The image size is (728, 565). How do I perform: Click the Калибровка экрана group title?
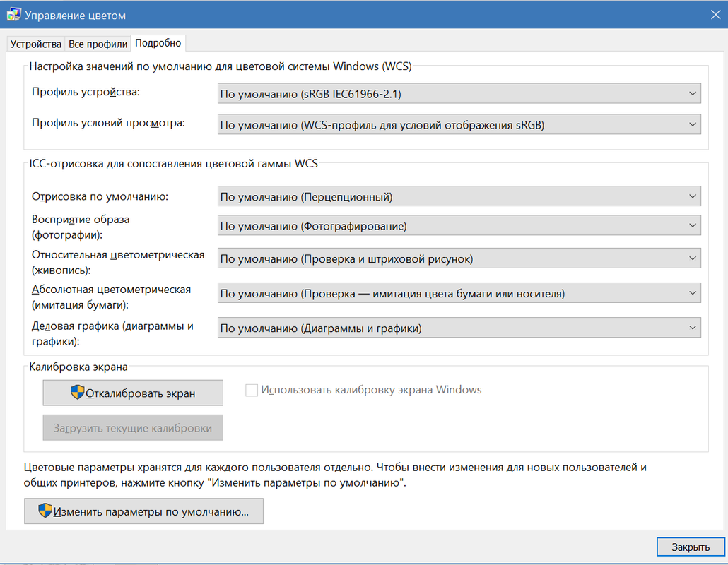[78, 367]
